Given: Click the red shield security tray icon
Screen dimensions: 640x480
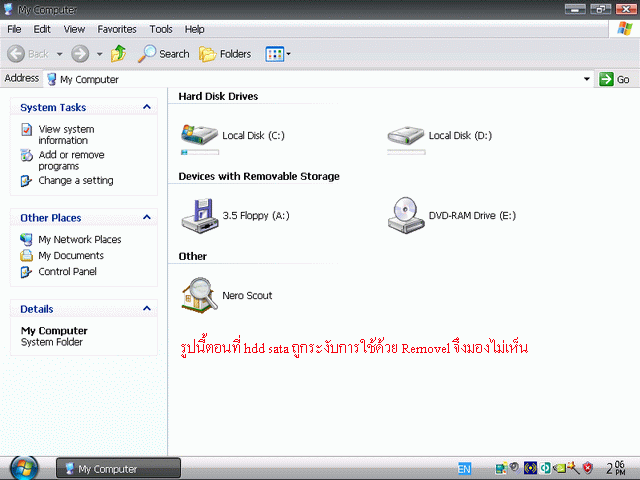Looking at the screenshot, I should [x=588, y=468].
